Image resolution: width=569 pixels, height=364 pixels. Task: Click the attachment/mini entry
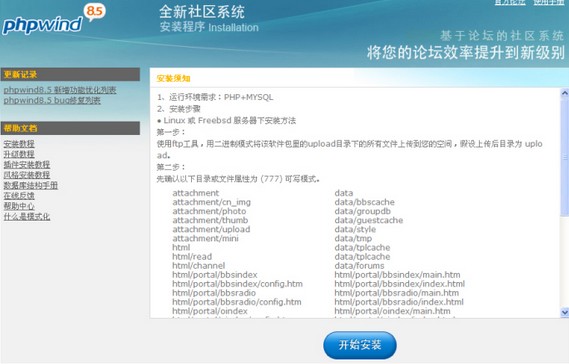click(205, 238)
